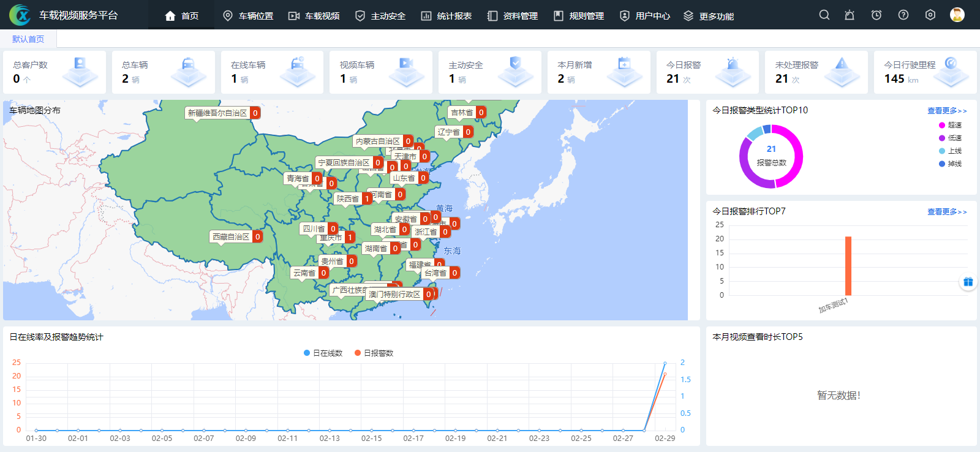Click the orange bar in alarm ranking chart

point(848,266)
